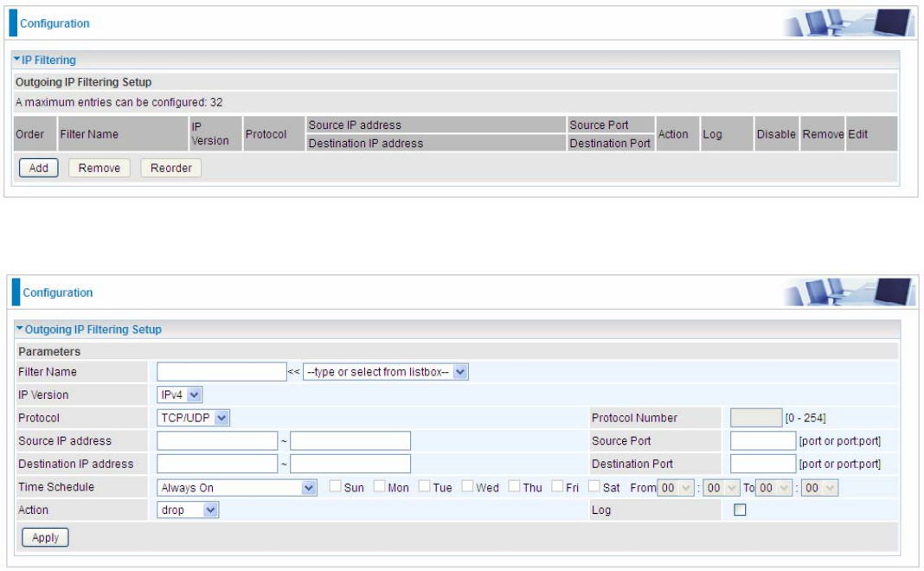924x571 pixels.
Task: Click the Reorder button
Action: [x=171, y=168]
